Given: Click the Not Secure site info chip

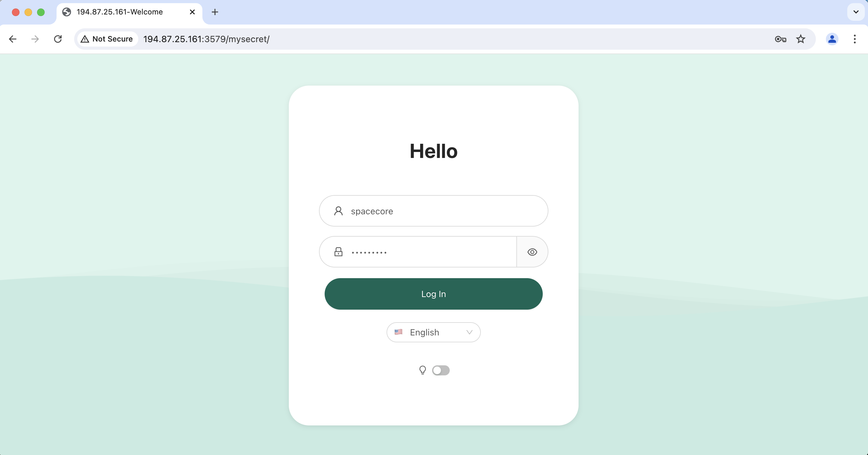Looking at the screenshot, I should pyautogui.click(x=107, y=39).
